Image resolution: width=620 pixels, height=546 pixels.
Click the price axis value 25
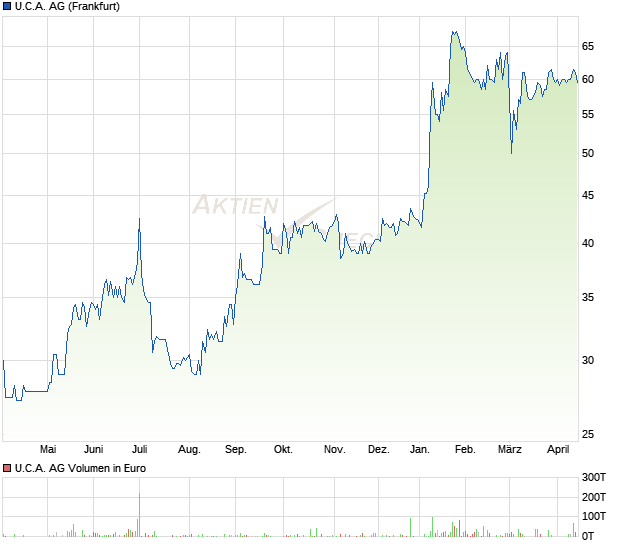588,435
